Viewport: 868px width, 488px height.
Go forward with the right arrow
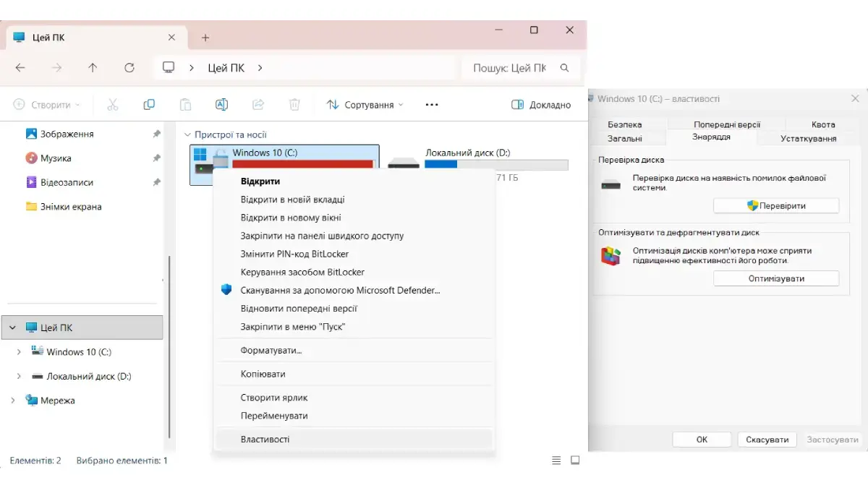coord(56,68)
